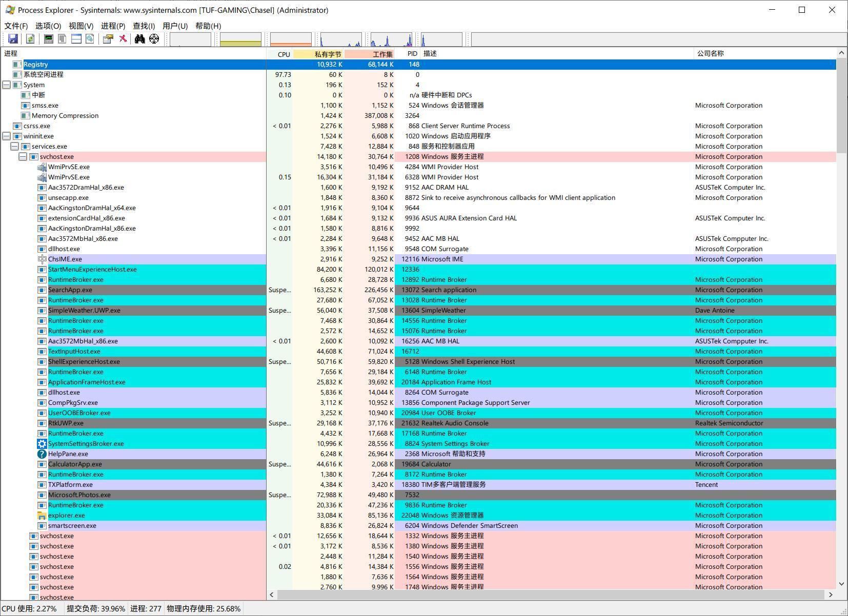
Task: Sort by the 私有字节 column header
Action: [x=318, y=54]
